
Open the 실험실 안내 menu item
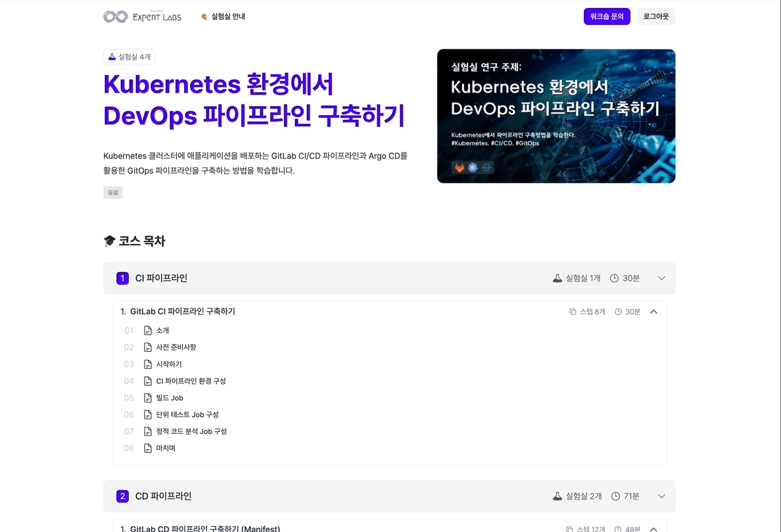pos(223,16)
